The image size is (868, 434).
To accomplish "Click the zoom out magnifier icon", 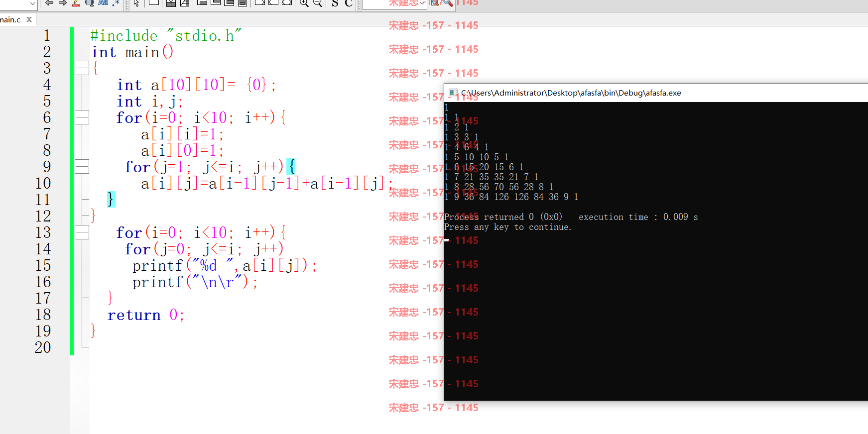I will point(318,3).
